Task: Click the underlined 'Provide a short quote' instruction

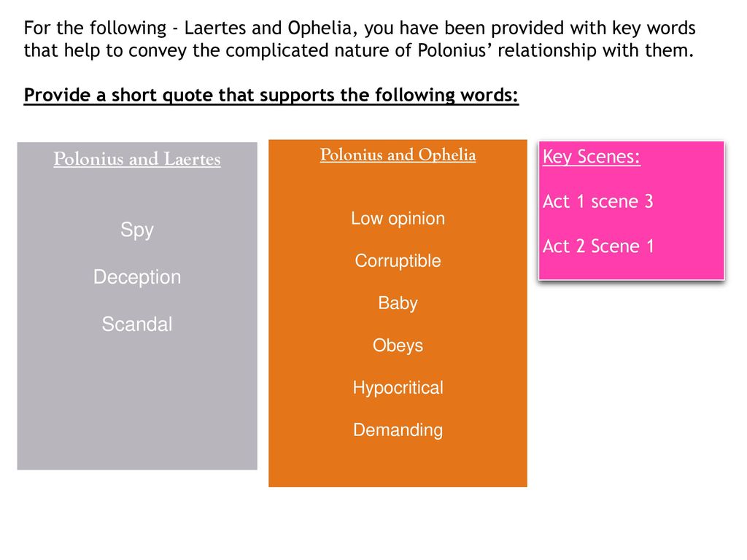Action: 271,96
